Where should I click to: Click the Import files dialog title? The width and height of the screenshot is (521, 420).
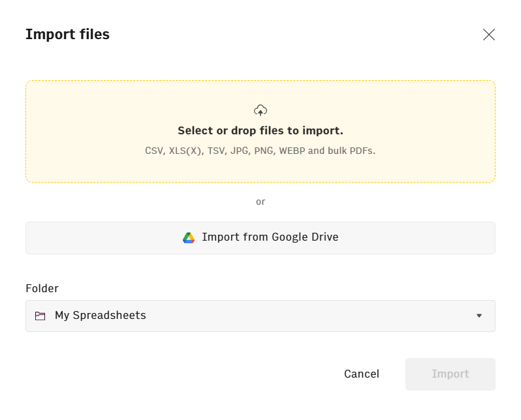tap(67, 34)
